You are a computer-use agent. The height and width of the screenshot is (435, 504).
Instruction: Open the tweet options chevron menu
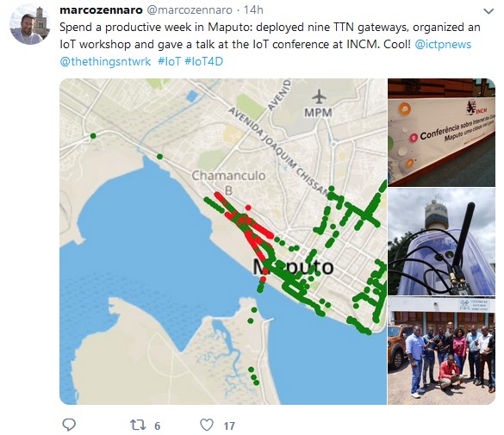488,11
